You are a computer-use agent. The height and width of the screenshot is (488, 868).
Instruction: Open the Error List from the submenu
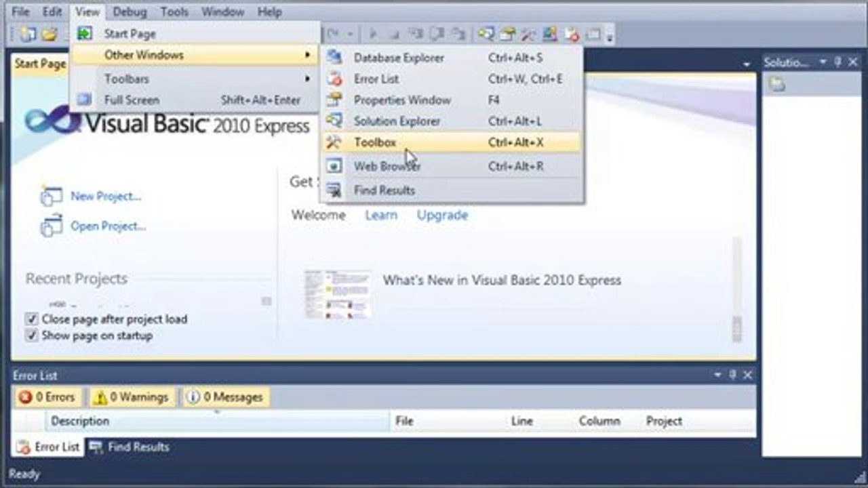coord(452,79)
